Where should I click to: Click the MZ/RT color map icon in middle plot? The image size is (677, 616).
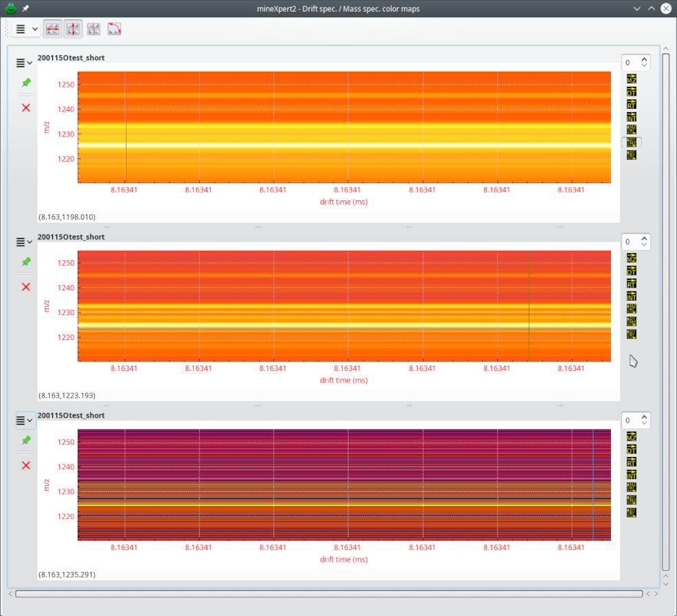[632, 308]
